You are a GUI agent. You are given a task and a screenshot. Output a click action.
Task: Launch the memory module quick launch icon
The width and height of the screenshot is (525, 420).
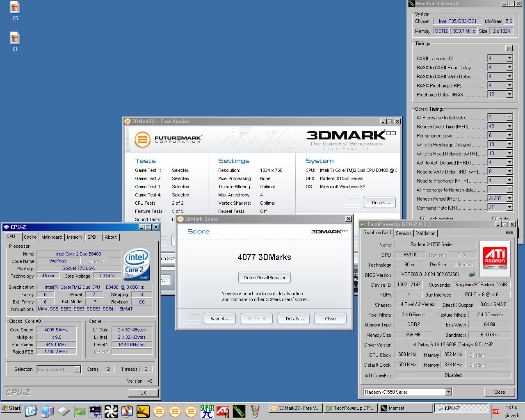click(239, 411)
